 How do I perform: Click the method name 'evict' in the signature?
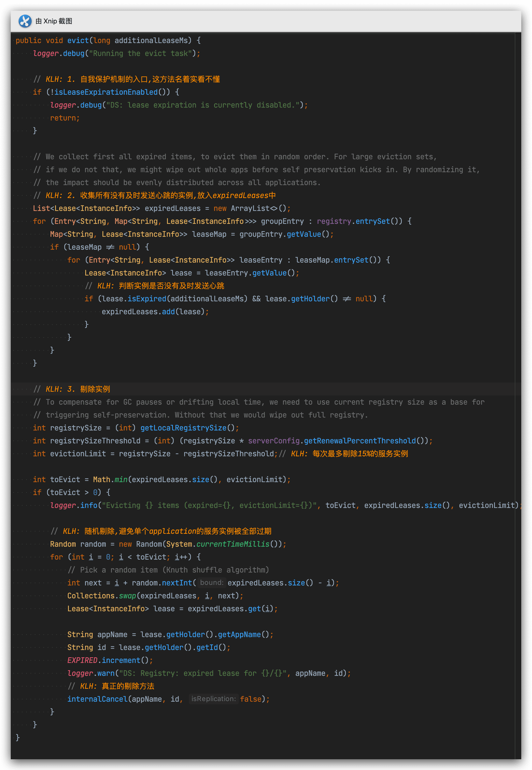coord(78,40)
